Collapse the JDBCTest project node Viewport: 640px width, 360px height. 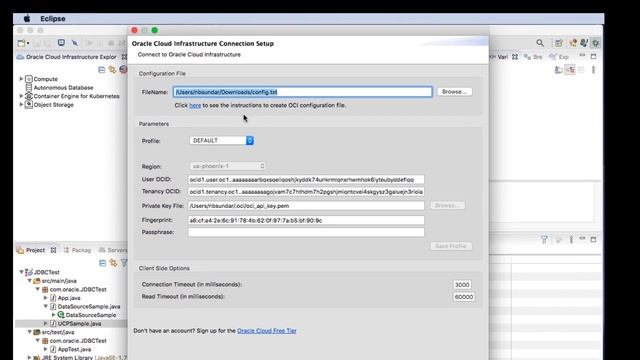pyautogui.click(x=21, y=272)
